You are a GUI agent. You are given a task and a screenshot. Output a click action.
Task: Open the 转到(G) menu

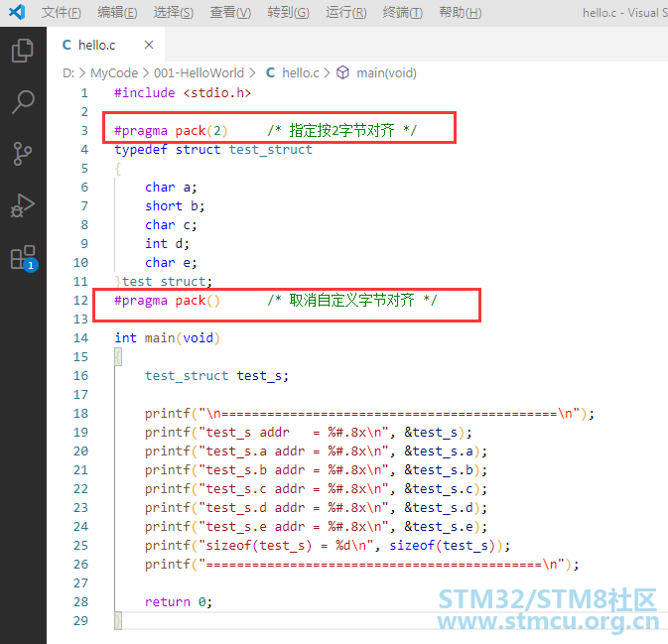(289, 13)
